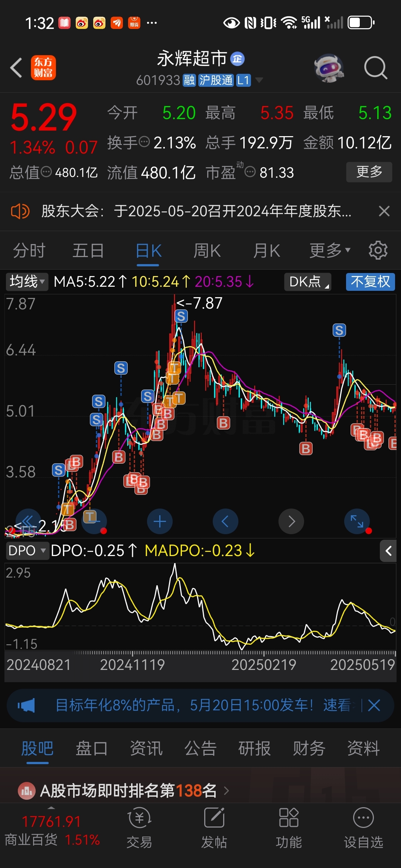Tap the 融 margin badge

pos(189,80)
